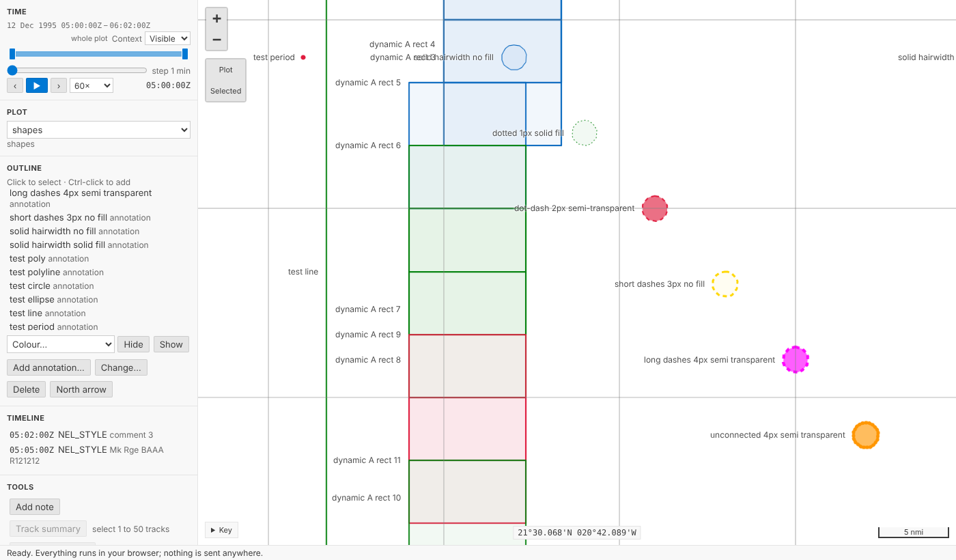Screen dimensions: 956x560
Task: Click the current time slider handle
Action: [12, 70]
